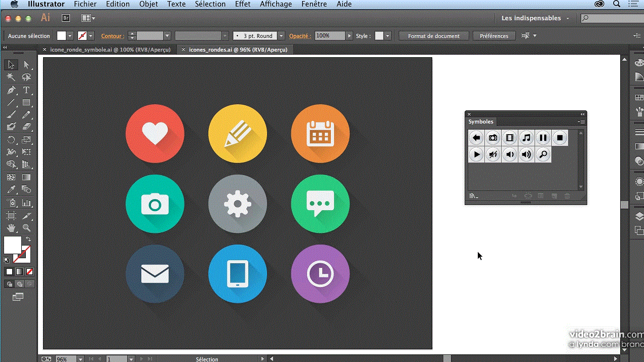The height and width of the screenshot is (362, 644).
Task: Click the Opacité link
Action: 300,36
